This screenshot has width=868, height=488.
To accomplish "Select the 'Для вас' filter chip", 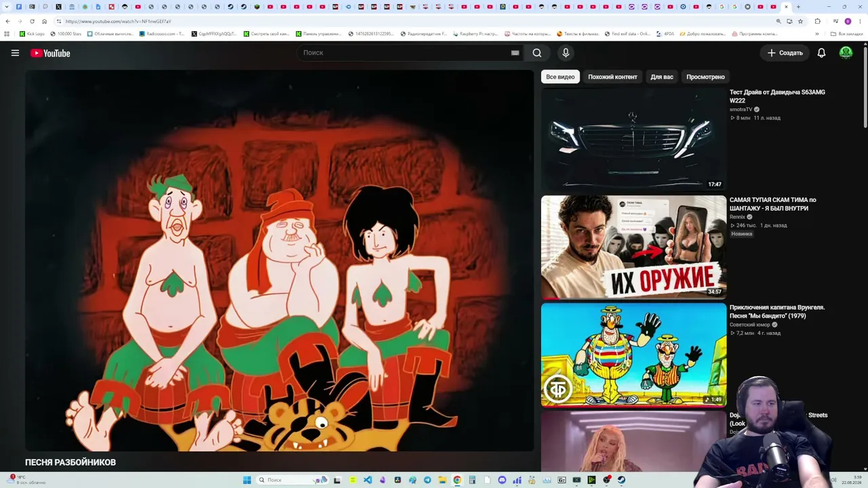I will point(662,77).
